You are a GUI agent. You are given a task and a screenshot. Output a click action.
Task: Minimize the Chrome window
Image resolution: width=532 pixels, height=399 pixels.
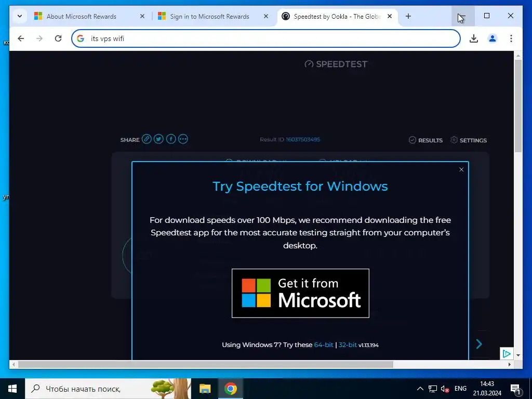[x=463, y=16]
